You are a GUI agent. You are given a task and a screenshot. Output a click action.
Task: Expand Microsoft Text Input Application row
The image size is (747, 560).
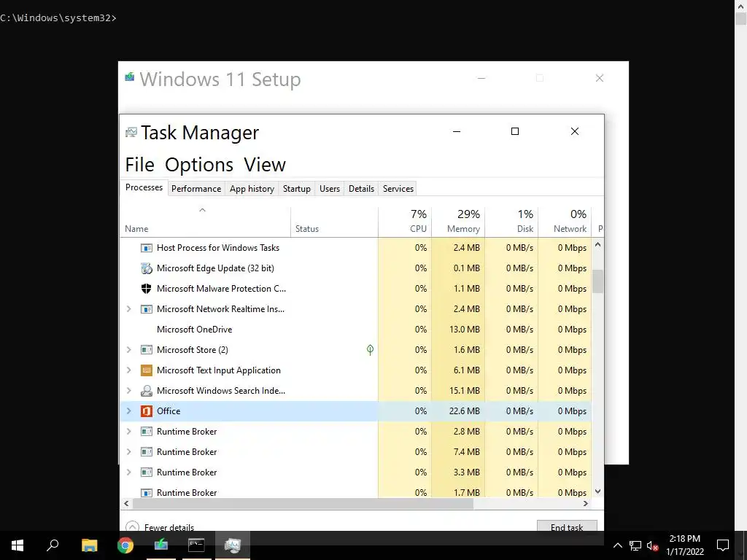click(x=128, y=370)
